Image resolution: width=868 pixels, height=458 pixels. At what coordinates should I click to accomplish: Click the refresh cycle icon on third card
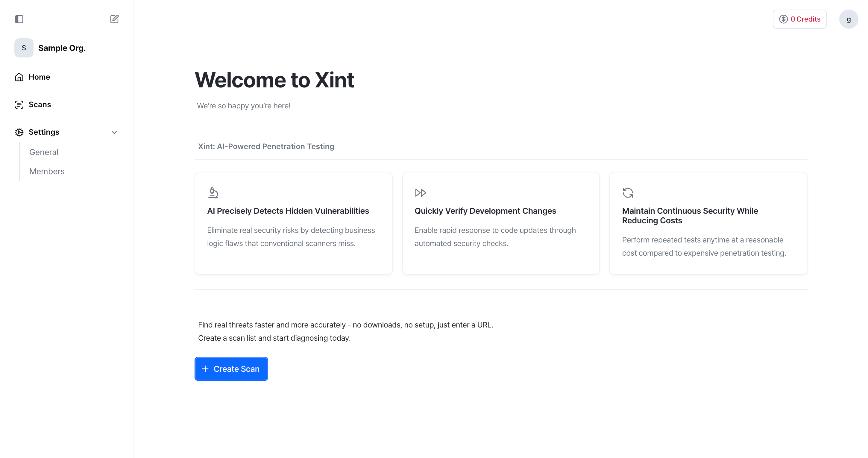[628, 193]
